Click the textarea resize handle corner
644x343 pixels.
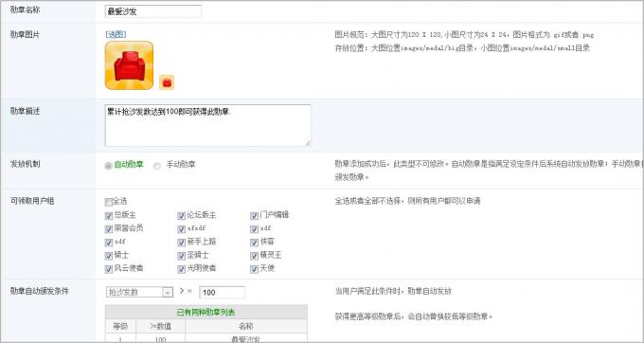tap(307, 143)
